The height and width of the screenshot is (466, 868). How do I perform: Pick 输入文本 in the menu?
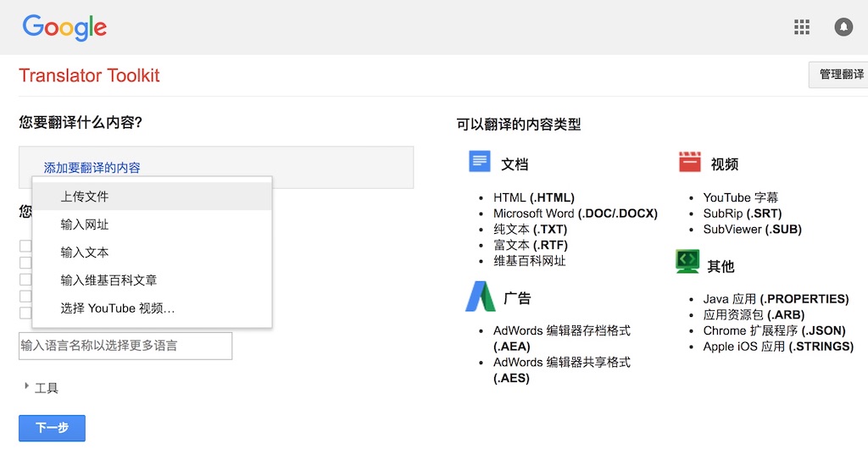coord(85,252)
